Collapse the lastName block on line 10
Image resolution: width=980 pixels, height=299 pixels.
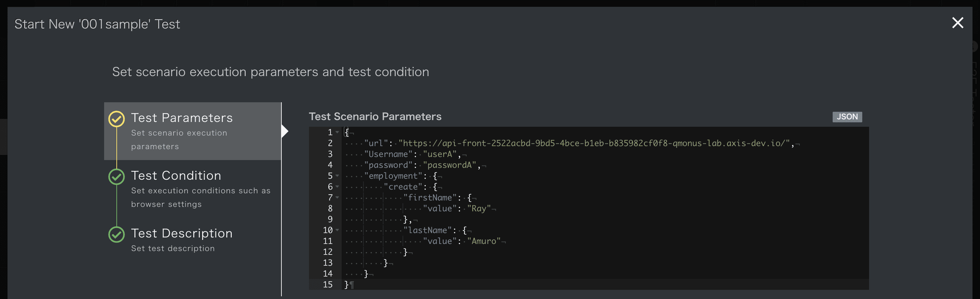pos(337,230)
